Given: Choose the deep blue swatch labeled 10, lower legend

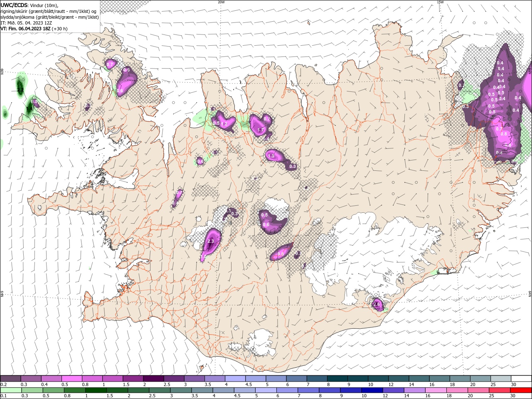Looking at the screenshot, I should pyautogui.click(x=372, y=390).
